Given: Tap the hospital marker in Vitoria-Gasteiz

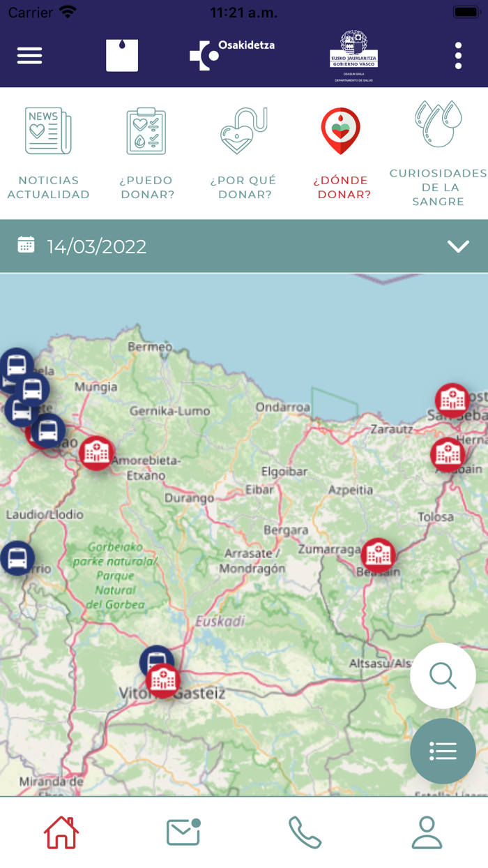Looking at the screenshot, I should (163, 680).
